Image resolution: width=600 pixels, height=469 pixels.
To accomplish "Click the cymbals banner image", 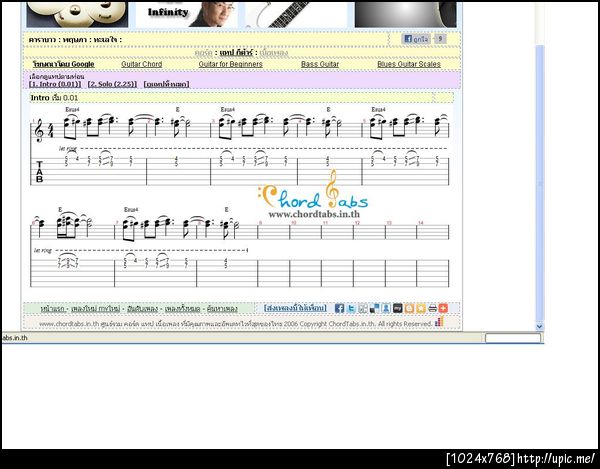I will point(77,14).
